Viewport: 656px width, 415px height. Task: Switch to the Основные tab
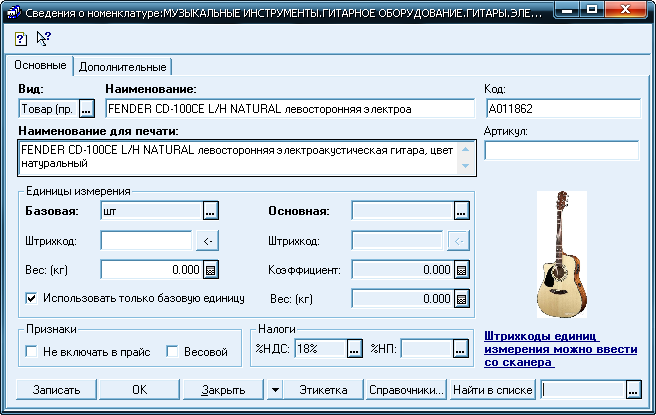[x=40, y=65]
